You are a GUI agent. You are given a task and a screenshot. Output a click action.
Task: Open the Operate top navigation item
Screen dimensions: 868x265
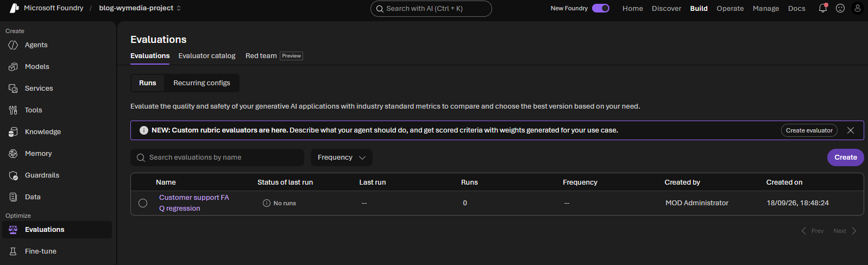click(x=730, y=8)
